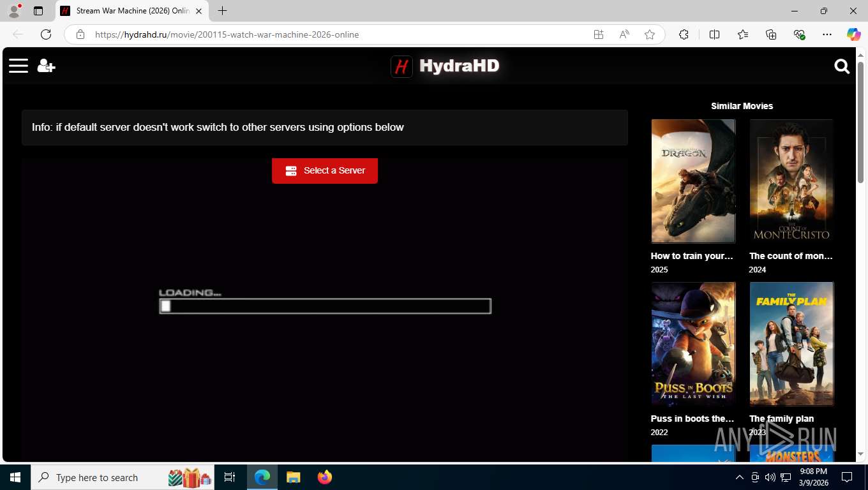The height and width of the screenshot is (490, 868).
Task: Open volume control in tray
Action: tap(770, 477)
